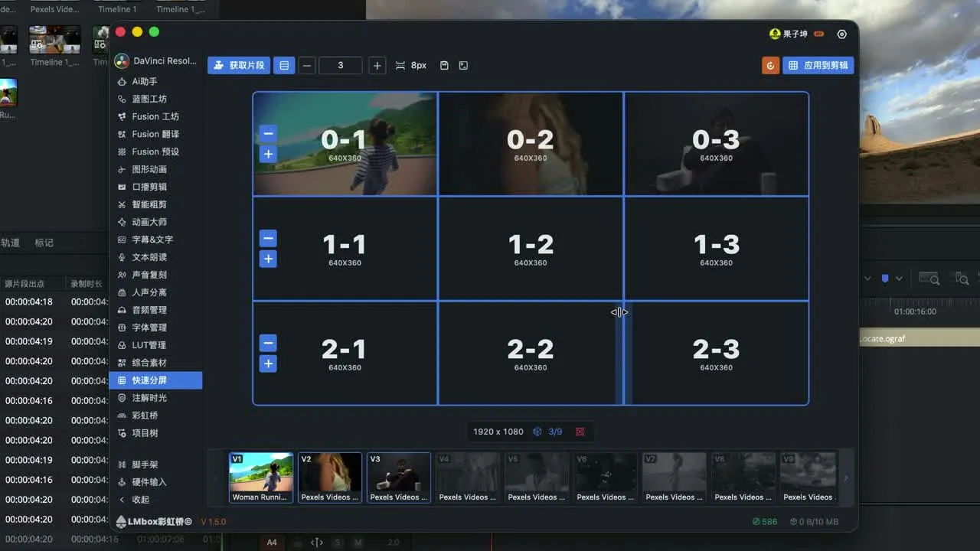The height and width of the screenshot is (551, 980).
Task: Open settings gear in window title bar
Action: (842, 34)
